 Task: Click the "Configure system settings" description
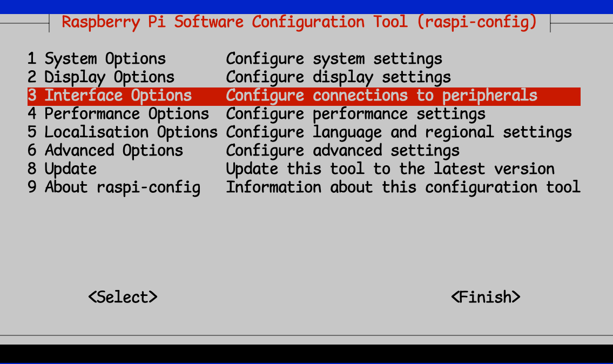coord(334,58)
